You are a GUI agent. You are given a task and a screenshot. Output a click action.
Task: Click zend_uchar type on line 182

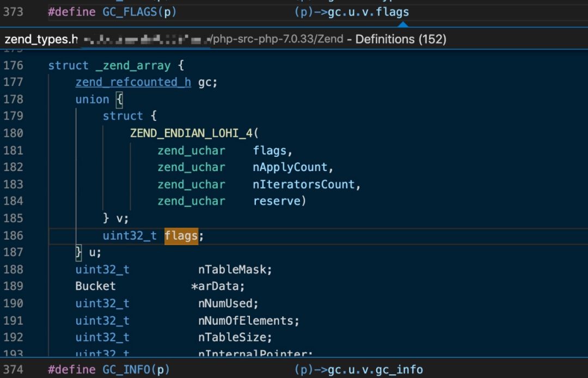pos(191,167)
